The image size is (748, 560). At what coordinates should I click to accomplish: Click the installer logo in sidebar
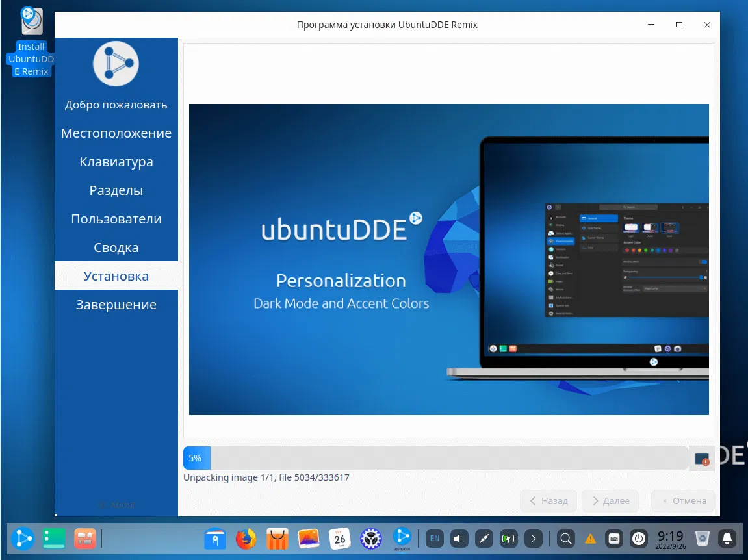tap(116, 64)
